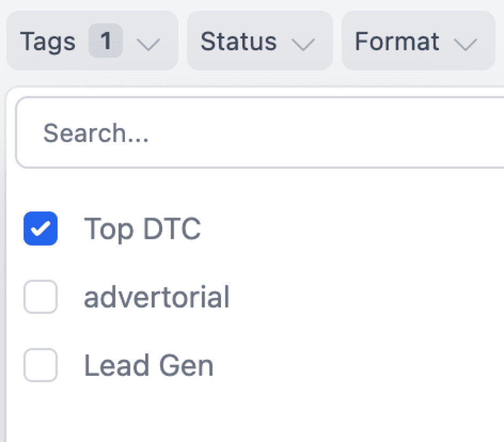Expand the Format filter dropdown
The image size is (504, 442).
tap(418, 41)
